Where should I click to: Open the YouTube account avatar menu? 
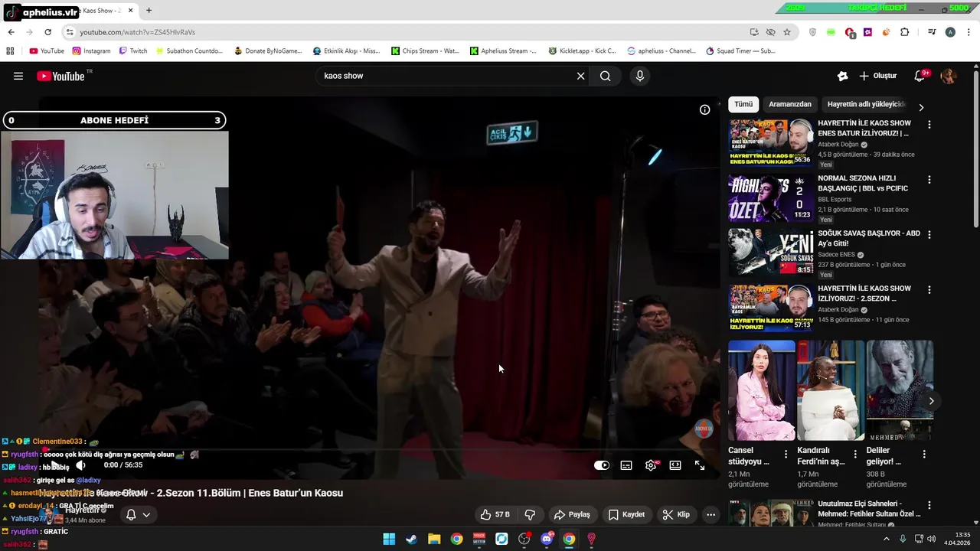click(x=949, y=76)
